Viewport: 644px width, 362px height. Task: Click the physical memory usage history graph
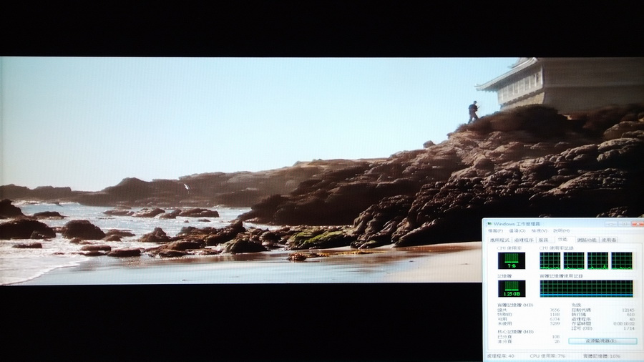(586, 288)
